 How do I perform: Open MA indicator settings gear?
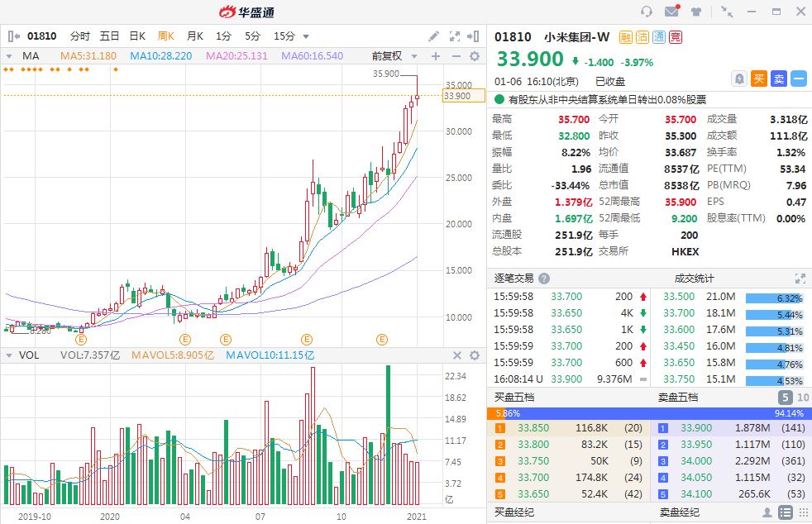[x=475, y=56]
